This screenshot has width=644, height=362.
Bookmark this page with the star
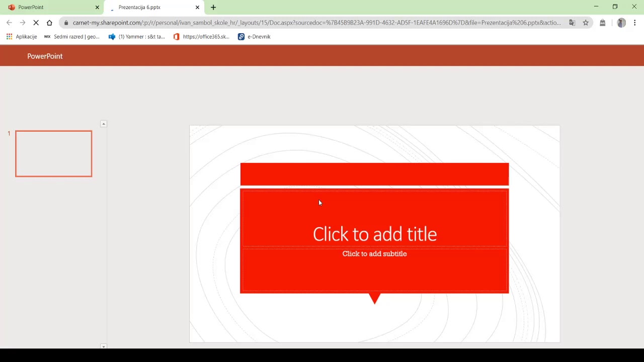[586, 23]
